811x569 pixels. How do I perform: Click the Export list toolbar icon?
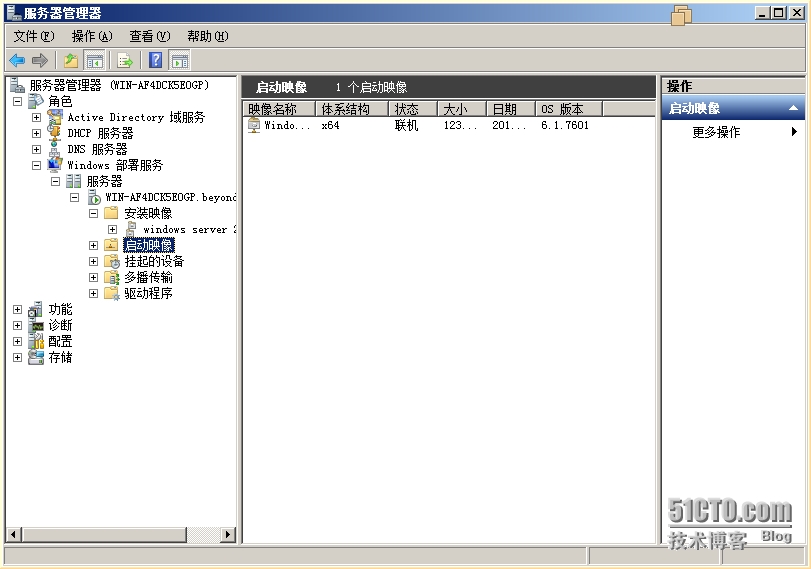(125, 61)
